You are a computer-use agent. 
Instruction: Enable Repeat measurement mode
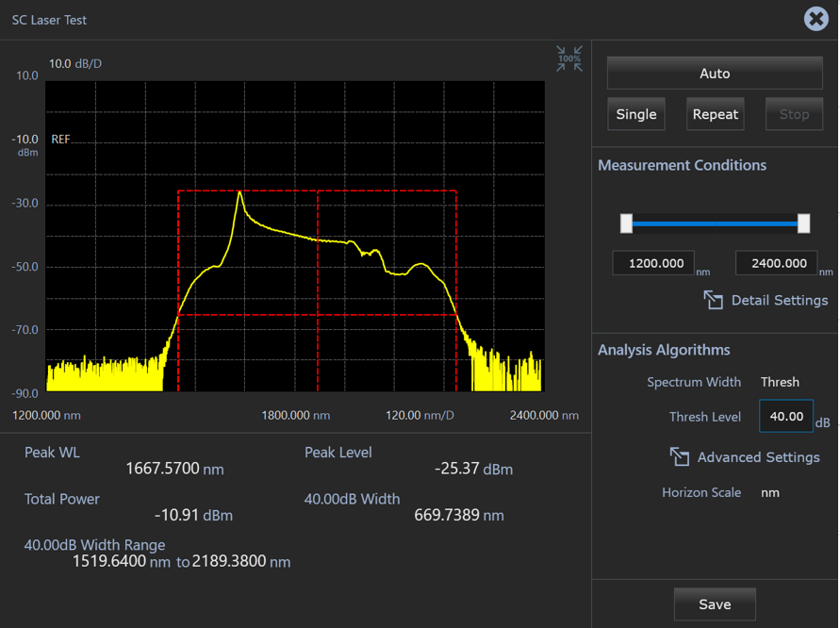(x=715, y=113)
